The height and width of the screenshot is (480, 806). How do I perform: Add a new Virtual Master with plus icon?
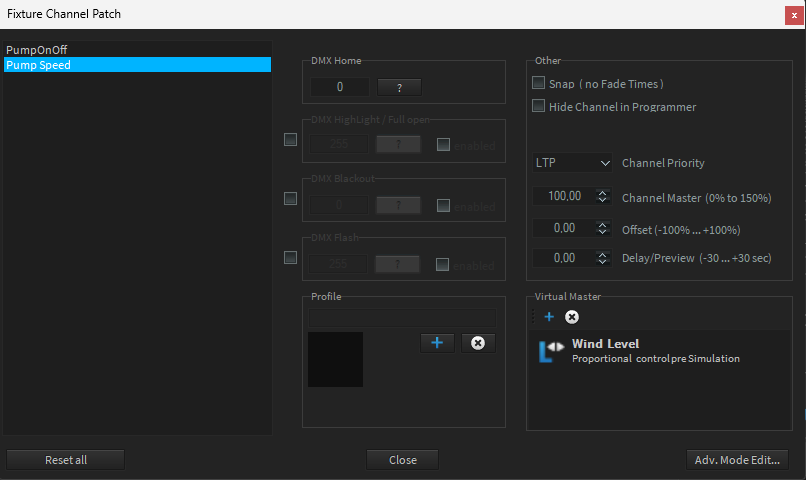pyautogui.click(x=549, y=317)
